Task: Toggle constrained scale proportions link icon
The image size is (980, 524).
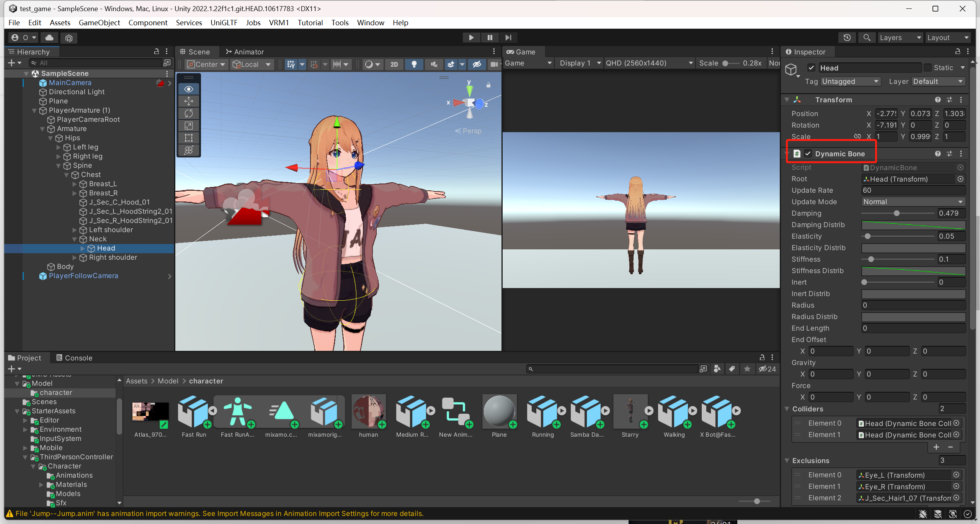Action: point(857,136)
